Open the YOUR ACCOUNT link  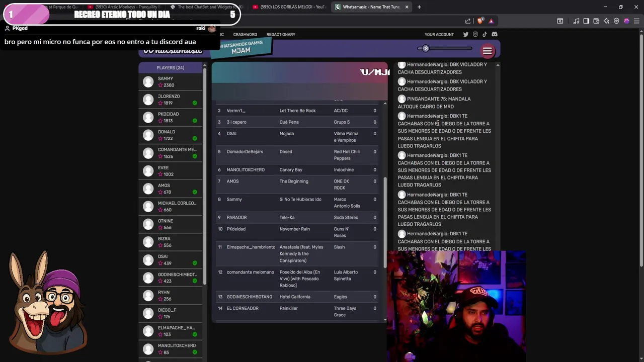439,34
